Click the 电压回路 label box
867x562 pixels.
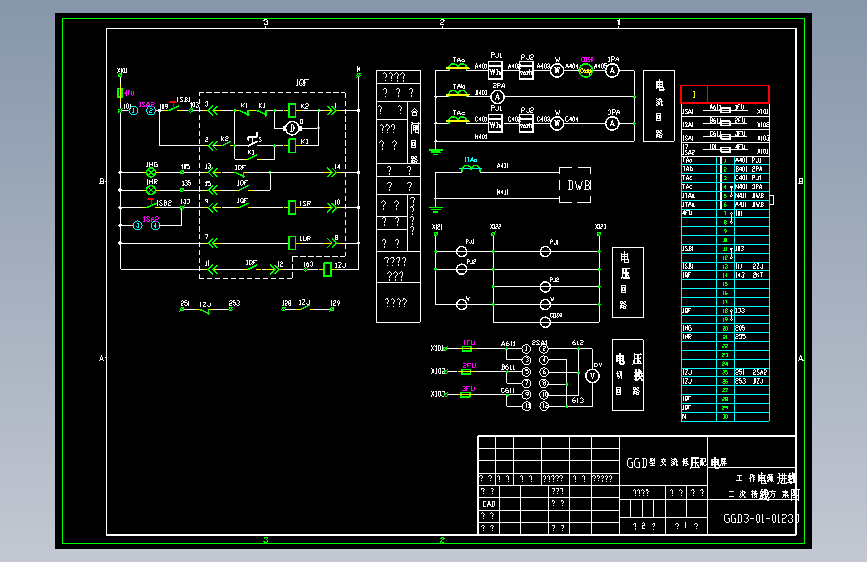[x=628, y=282]
